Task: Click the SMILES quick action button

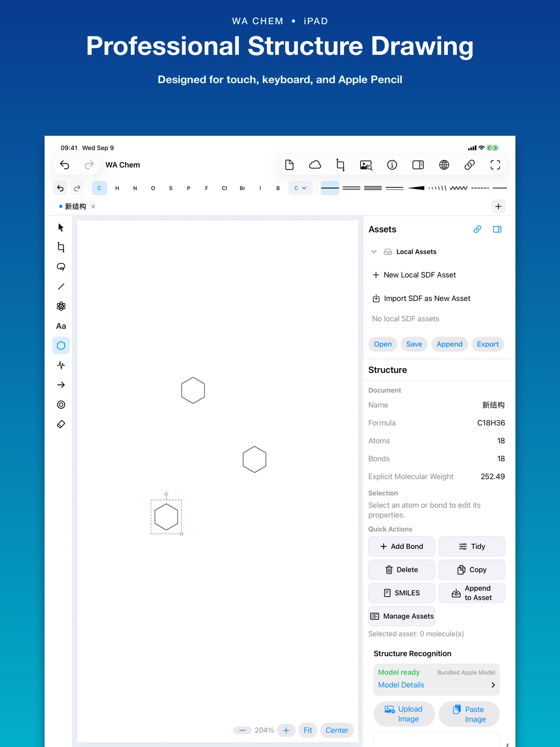Action: click(x=402, y=593)
